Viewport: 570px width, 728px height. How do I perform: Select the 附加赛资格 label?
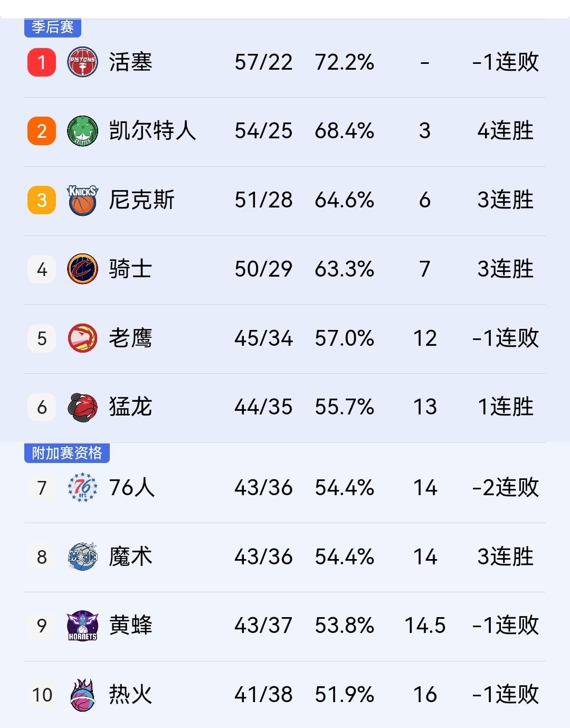coord(66,452)
